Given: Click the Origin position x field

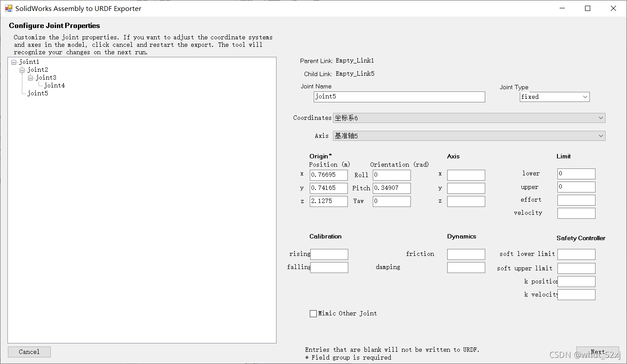Looking at the screenshot, I should [329, 175].
